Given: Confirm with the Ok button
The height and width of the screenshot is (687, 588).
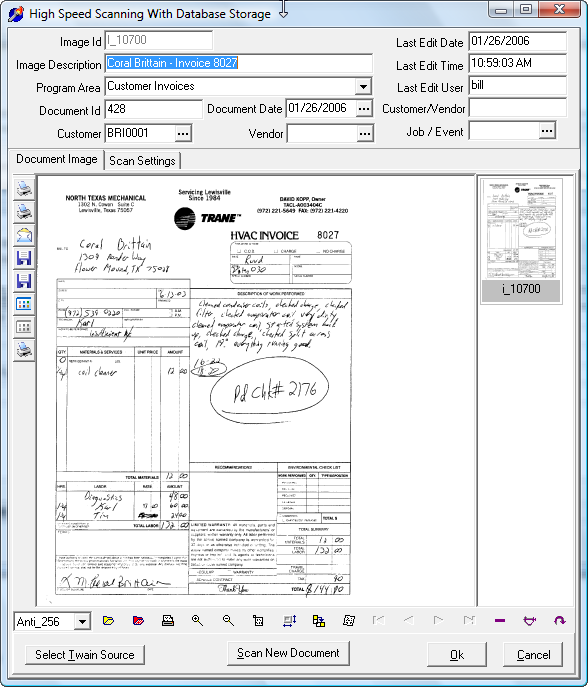Looking at the screenshot, I should click(457, 655).
